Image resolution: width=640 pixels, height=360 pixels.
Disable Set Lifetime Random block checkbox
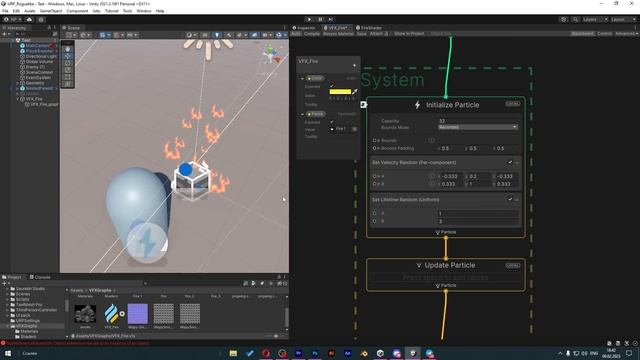click(x=510, y=200)
